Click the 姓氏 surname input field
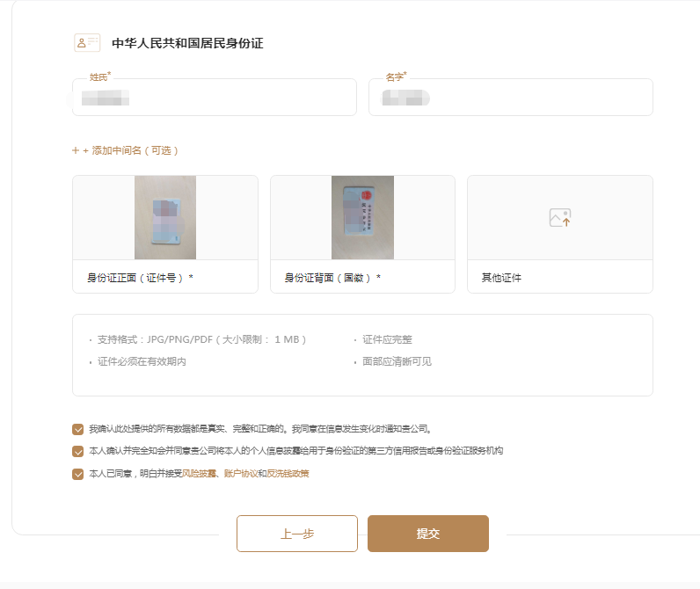Screen dimensions: 700x589 click(x=214, y=98)
